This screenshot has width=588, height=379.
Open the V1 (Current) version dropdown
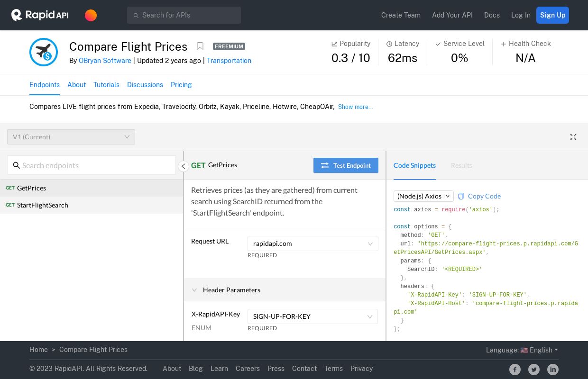(x=71, y=137)
